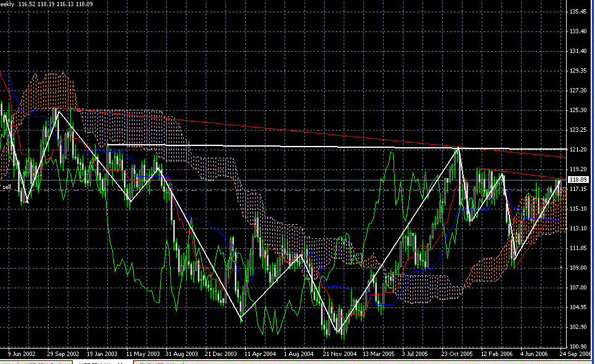
Task: Select the 102.90 price axis label
Action: tap(578, 327)
